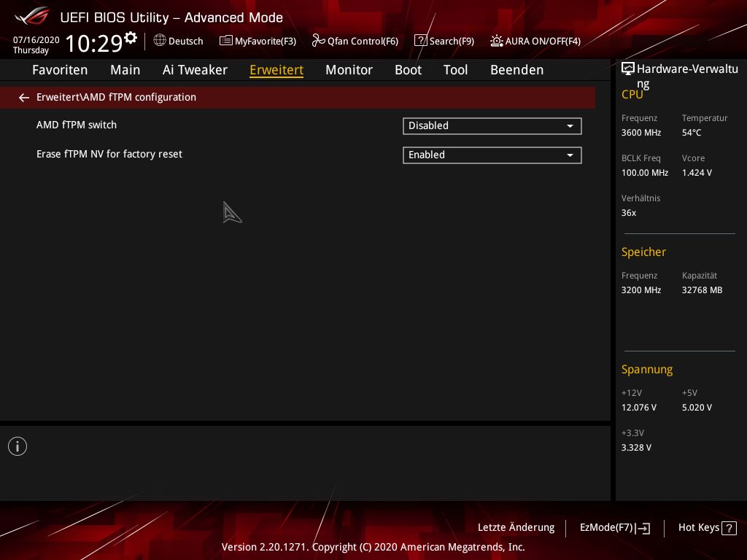Go to the Monitor tab
This screenshot has height=560, width=747.
(349, 70)
